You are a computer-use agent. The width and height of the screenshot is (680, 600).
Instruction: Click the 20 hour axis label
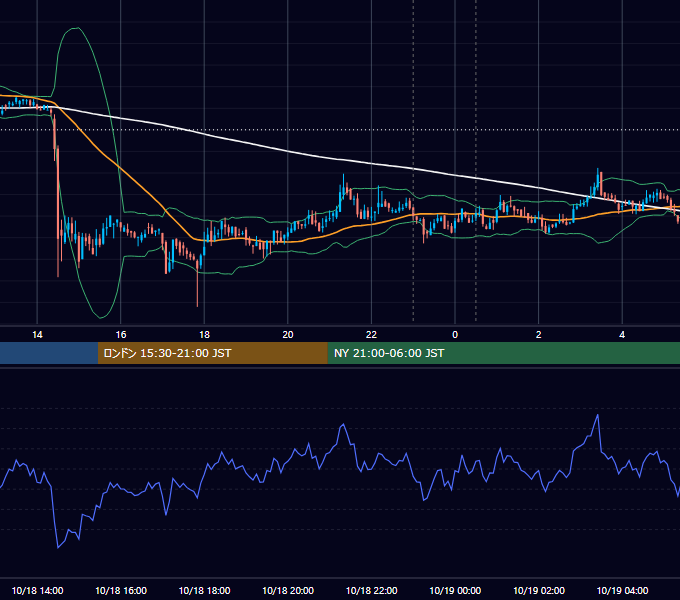(x=288, y=335)
